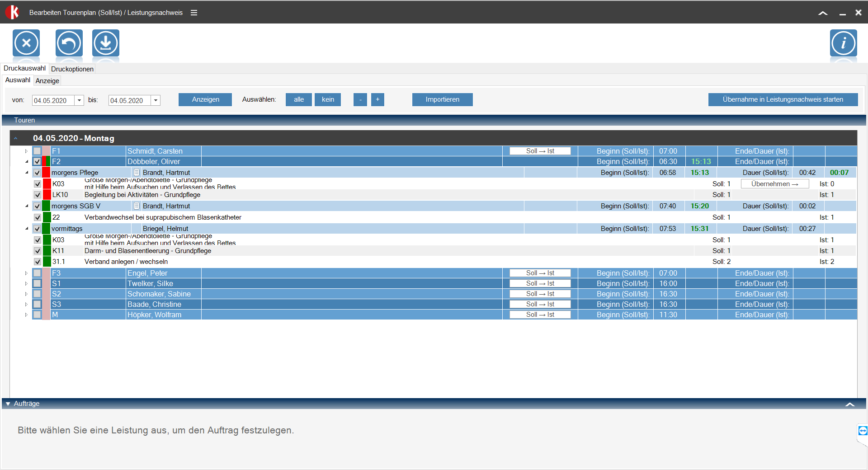Tick the checkbox for tour F1
This screenshot has height=470, width=868.
37,151
